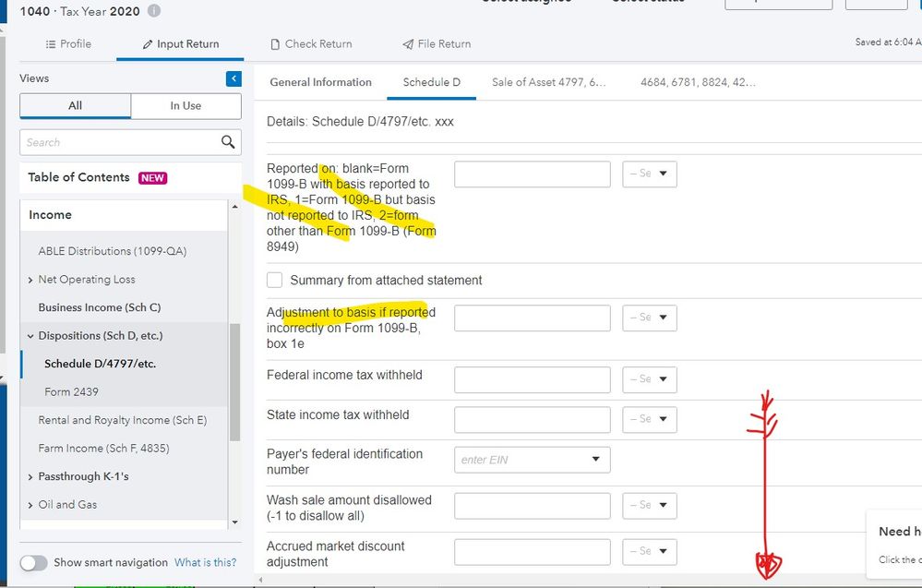Go to the File Return tab
This screenshot has width=922, height=588.
click(437, 43)
